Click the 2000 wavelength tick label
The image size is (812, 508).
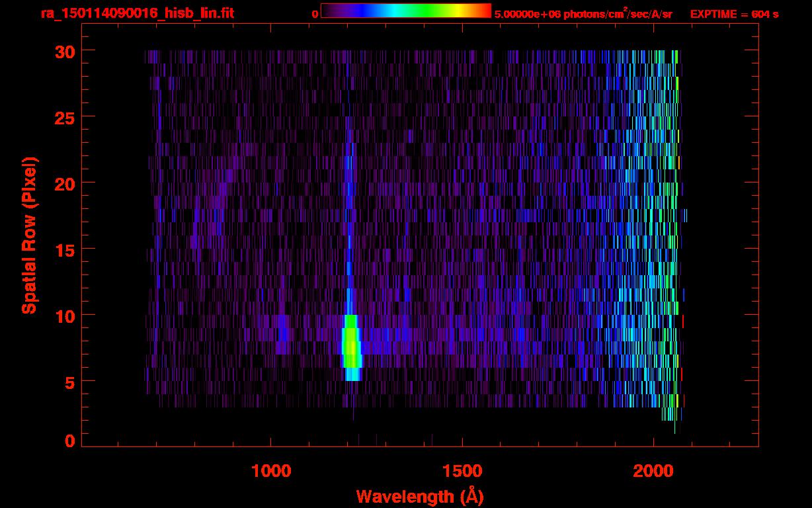(x=653, y=471)
